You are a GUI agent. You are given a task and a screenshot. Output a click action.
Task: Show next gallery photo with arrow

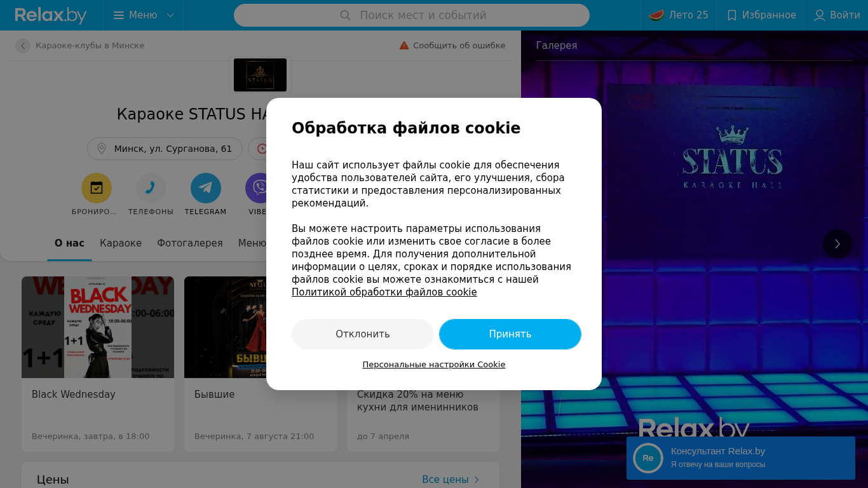(837, 244)
